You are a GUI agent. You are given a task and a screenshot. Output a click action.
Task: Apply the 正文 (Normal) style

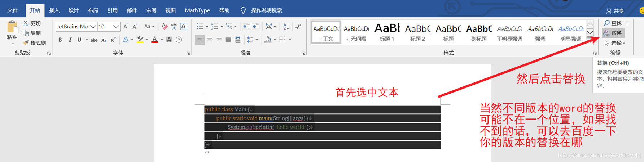coord(326,32)
